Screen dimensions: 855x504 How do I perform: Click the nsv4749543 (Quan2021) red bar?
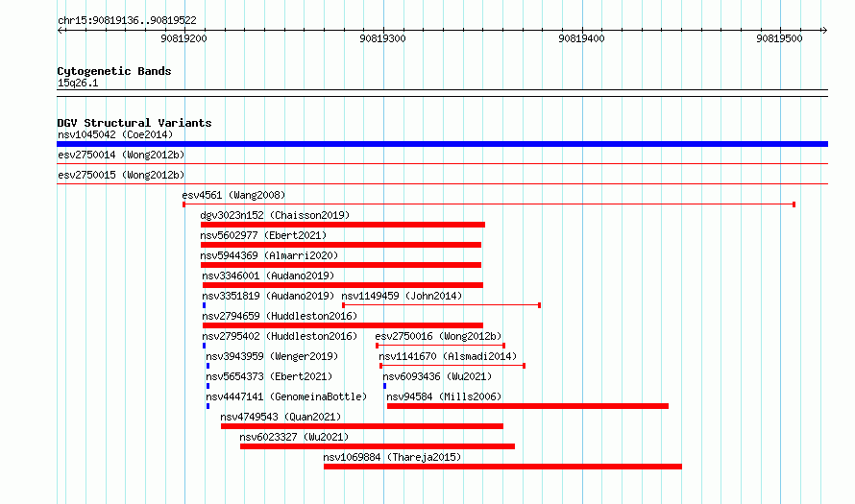(x=362, y=426)
